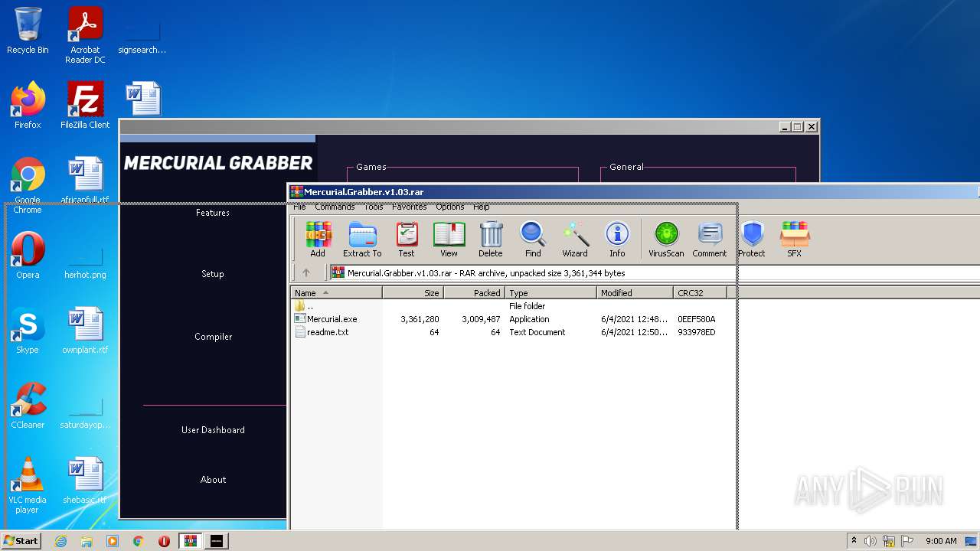Open Setup section in Mercurial Grabber

(x=213, y=274)
